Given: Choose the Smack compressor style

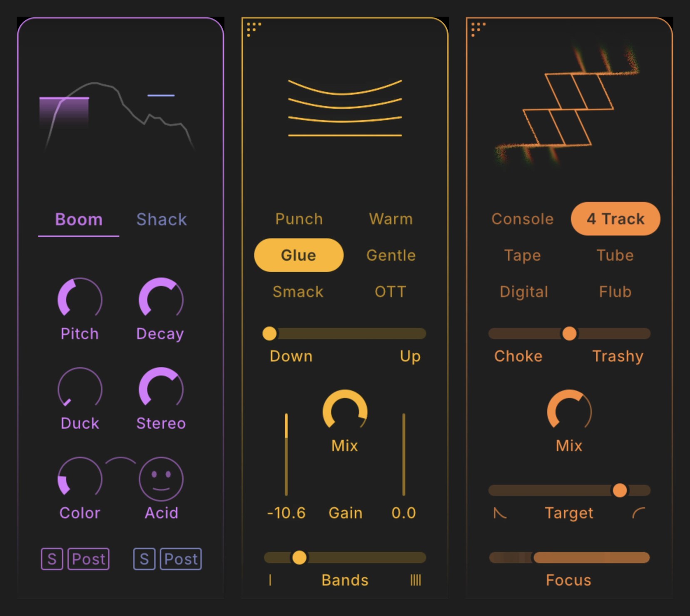Looking at the screenshot, I should [x=298, y=292].
